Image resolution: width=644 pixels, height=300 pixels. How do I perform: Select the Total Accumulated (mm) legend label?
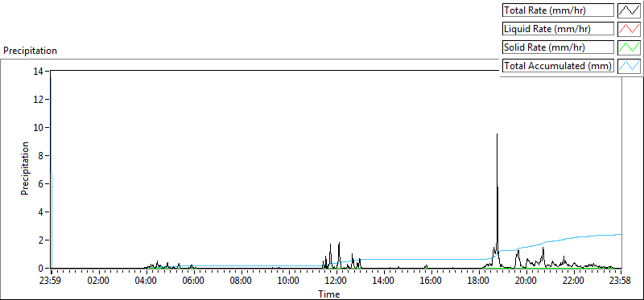point(558,66)
